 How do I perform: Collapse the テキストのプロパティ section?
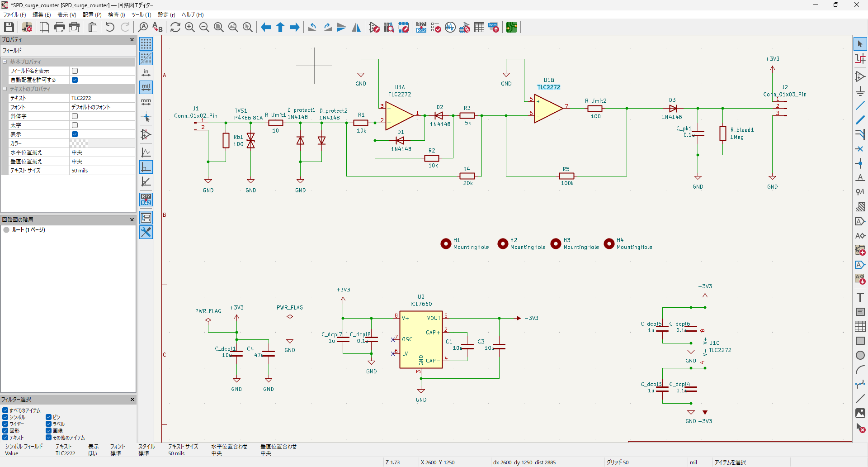click(x=5, y=89)
